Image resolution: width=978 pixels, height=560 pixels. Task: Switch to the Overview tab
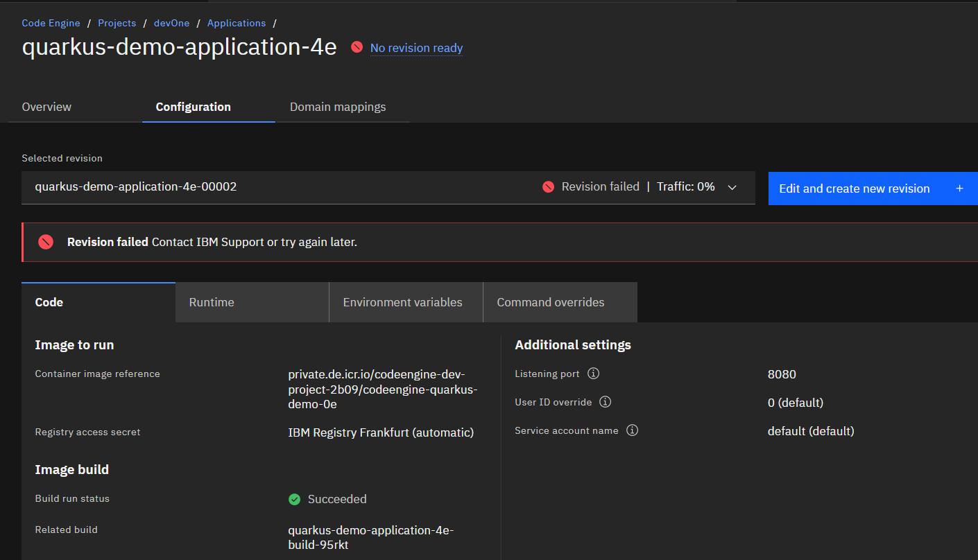click(x=46, y=107)
